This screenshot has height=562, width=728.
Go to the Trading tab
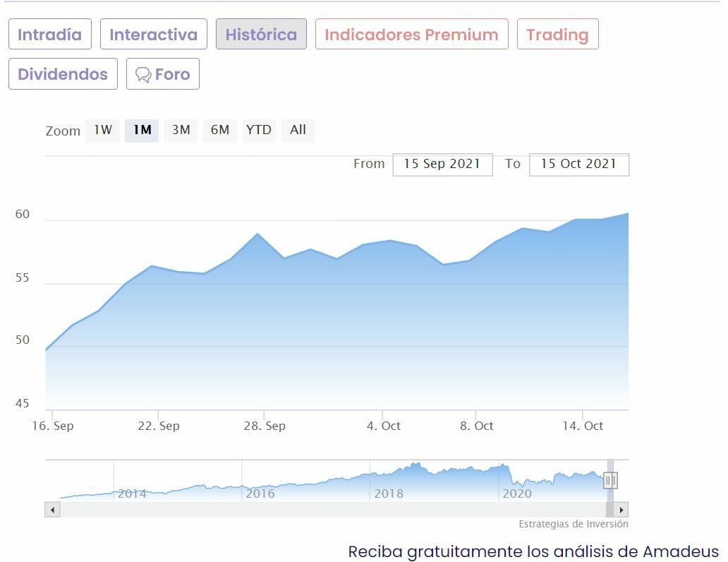557,34
